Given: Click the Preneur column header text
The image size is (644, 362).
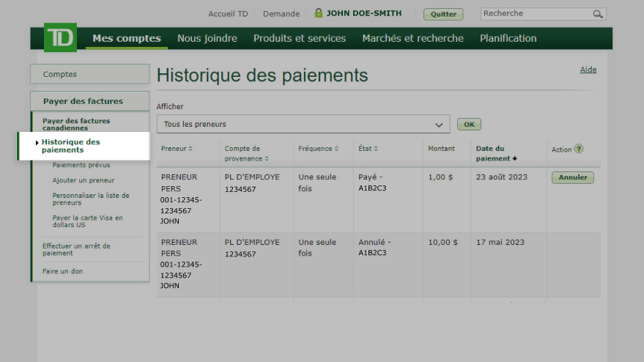Looking at the screenshot, I should pos(174,148).
